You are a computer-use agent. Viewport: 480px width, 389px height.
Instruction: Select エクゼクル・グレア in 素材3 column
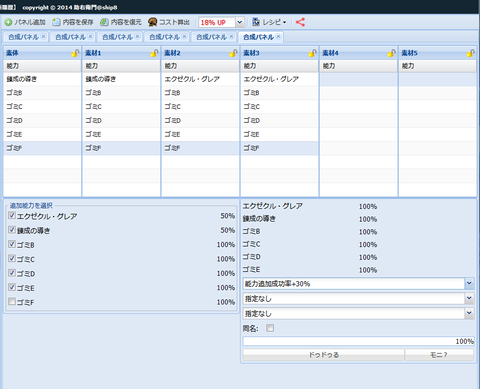point(279,79)
